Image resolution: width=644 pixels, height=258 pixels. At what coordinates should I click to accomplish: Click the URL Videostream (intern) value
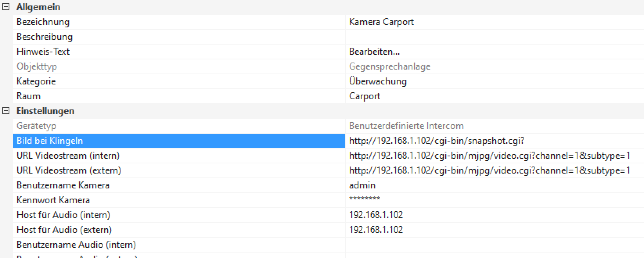[489, 156]
